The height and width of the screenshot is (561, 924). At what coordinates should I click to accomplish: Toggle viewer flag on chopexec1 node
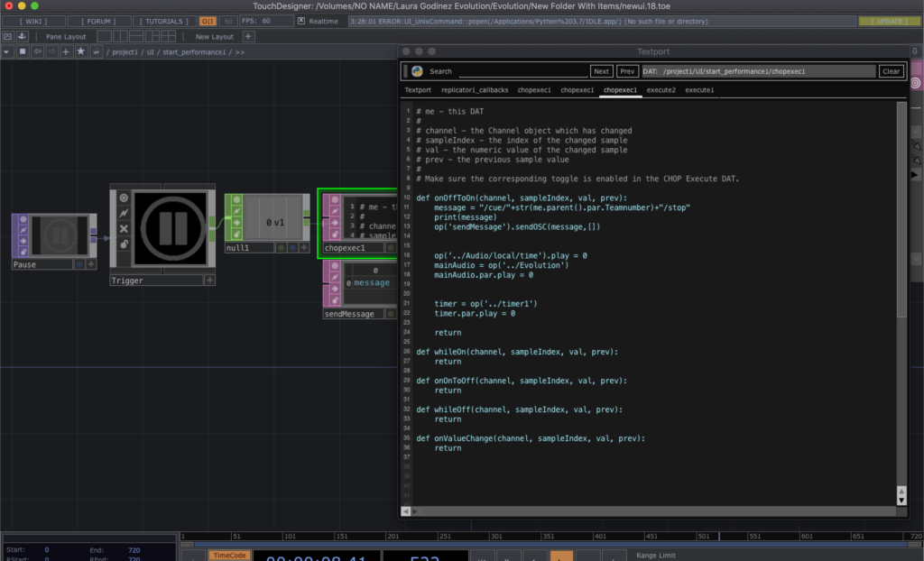point(335,199)
